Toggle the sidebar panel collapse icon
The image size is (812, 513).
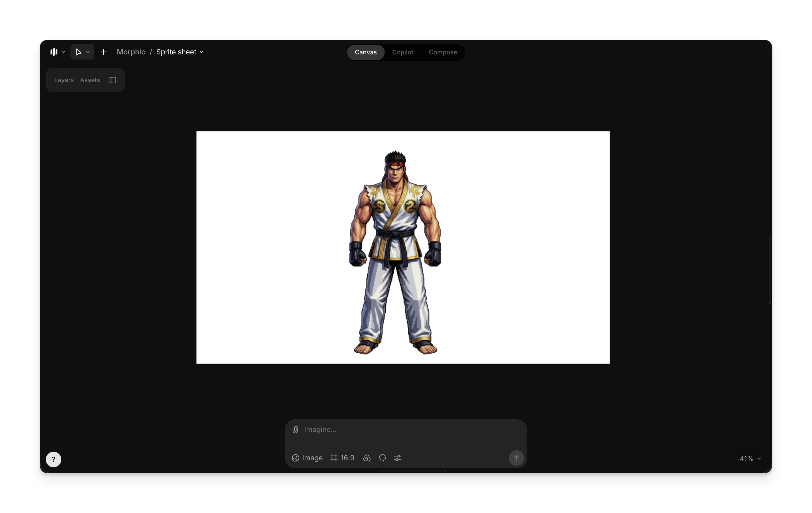(x=112, y=80)
